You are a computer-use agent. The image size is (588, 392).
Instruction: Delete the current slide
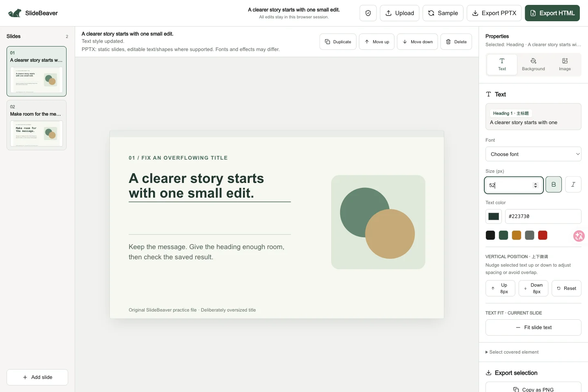tap(456, 42)
